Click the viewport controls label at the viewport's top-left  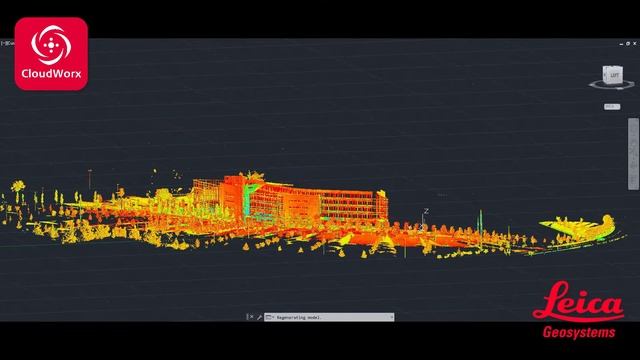tap(7, 42)
